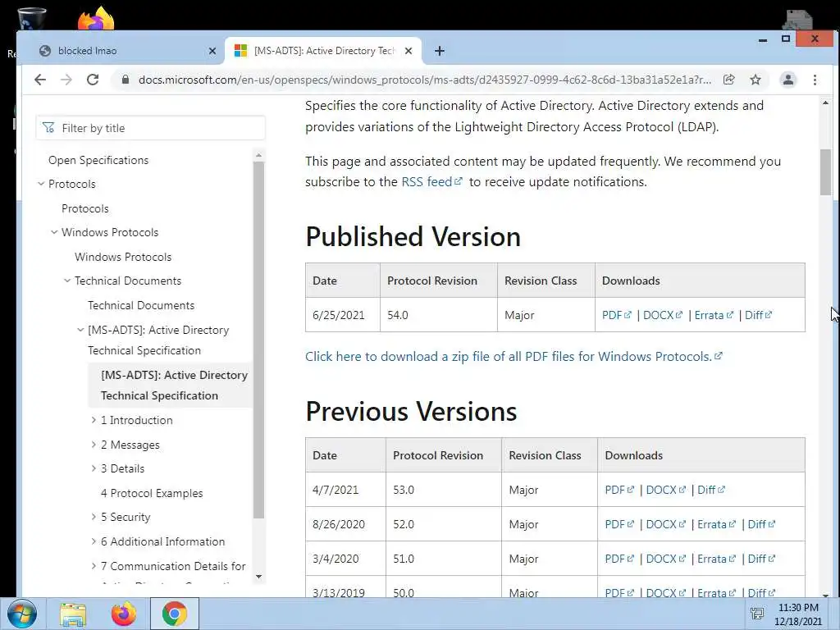The width and height of the screenshot is (840, 630).
Task: Open 'Open Specifications' in the sidebar
Action: [98, 160]
